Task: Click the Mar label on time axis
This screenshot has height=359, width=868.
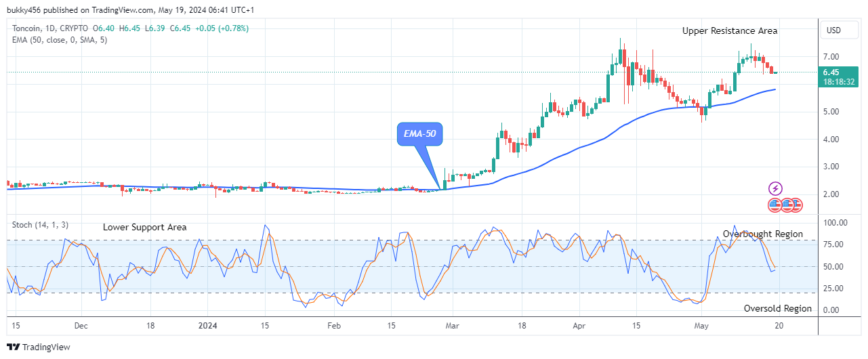Action: 453,325
